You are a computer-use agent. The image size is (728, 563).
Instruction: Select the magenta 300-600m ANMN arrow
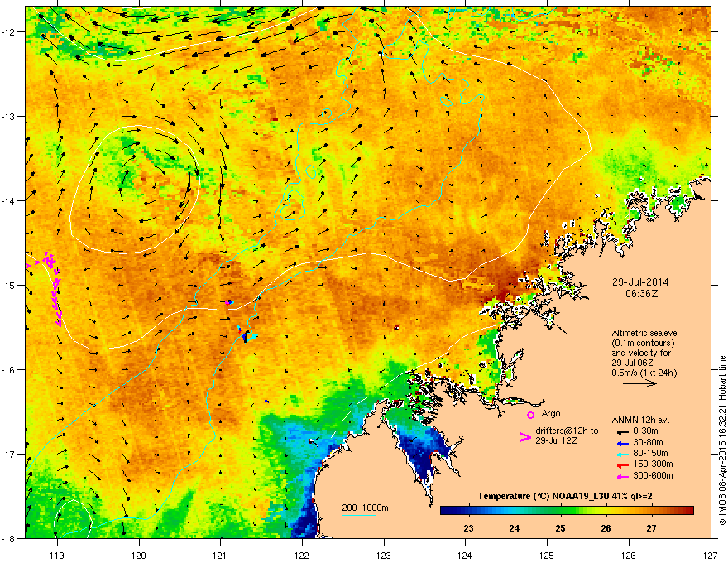(x=621, y=476)
